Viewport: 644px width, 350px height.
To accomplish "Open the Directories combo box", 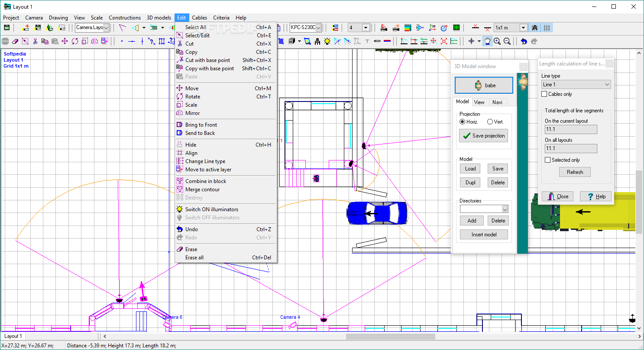I will click(484, 209).
